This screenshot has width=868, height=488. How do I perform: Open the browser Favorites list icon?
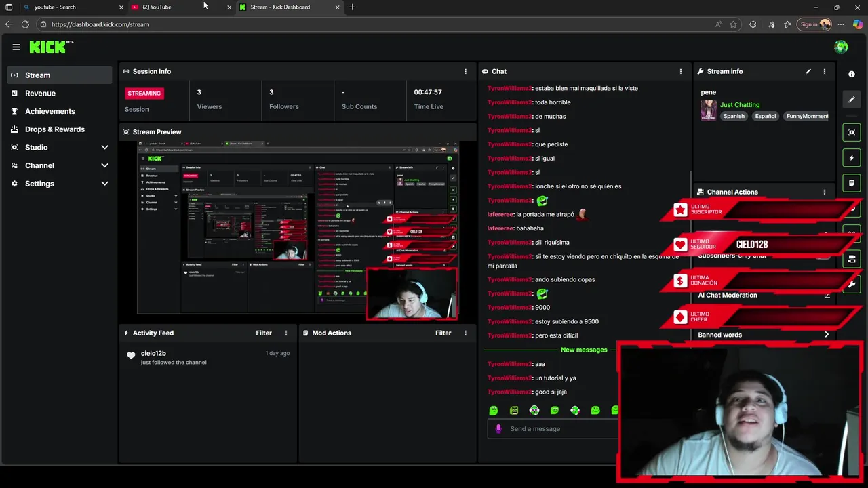787,24
